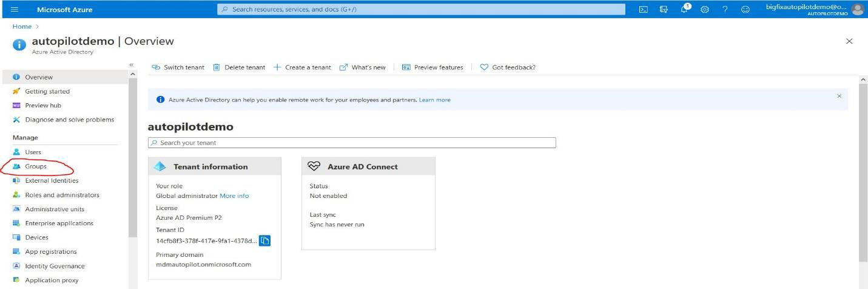Click Switch tenant command

coord(178,67)
